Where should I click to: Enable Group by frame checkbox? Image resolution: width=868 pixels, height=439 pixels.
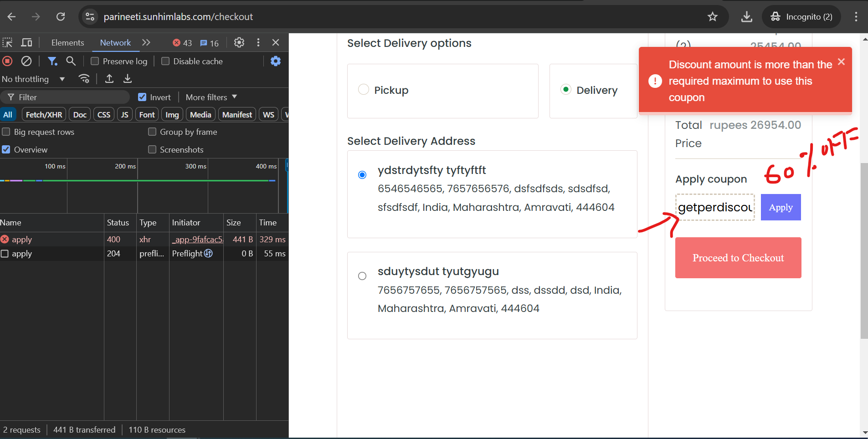click(x=152, y=132)
